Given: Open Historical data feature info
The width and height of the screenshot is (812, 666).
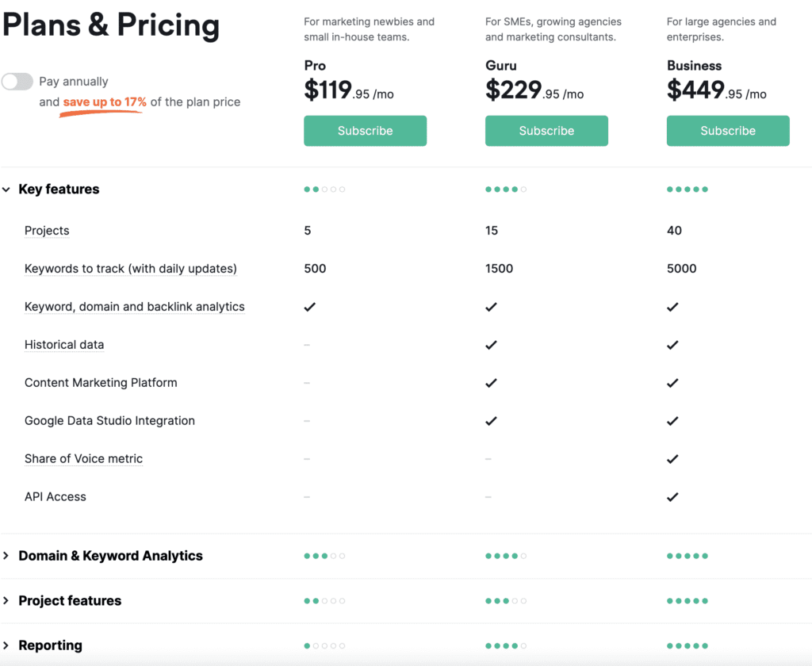Looking at the screenshot, I should pyautogui.click(x=64, y=344).
